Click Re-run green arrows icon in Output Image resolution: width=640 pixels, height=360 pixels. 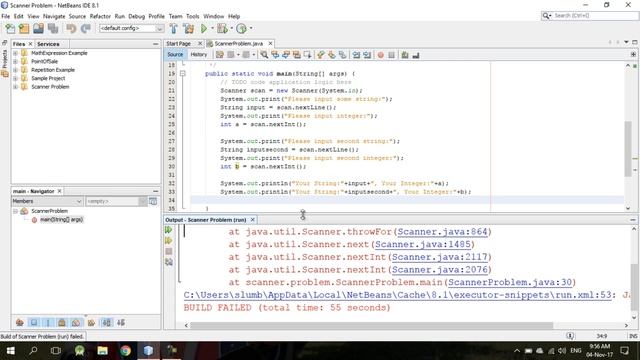tap(169, 230)
